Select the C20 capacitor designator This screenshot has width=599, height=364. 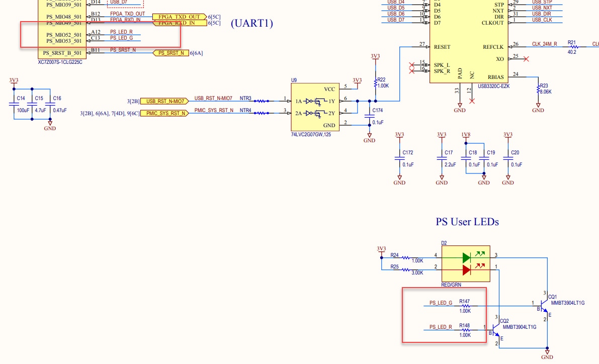[x=515, y=152]
